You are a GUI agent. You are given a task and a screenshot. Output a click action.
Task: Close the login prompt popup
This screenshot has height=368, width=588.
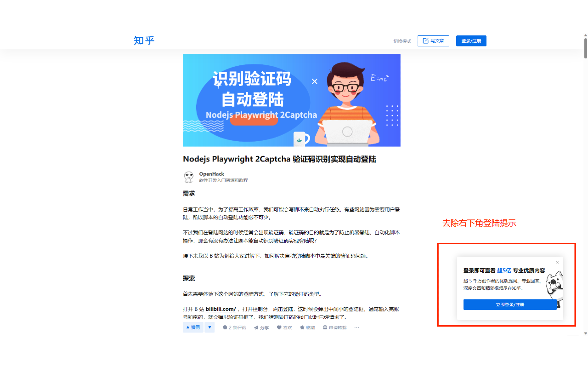click(558, 262)
